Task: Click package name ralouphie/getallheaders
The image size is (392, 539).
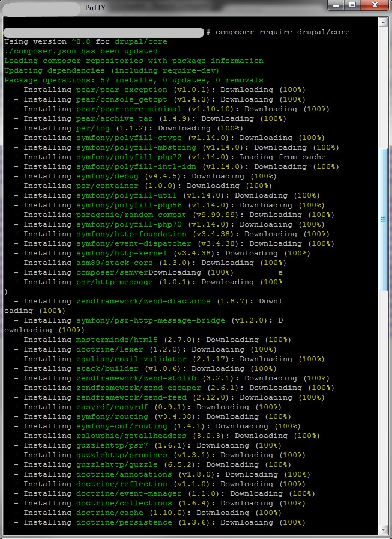Action: (131, 436)
